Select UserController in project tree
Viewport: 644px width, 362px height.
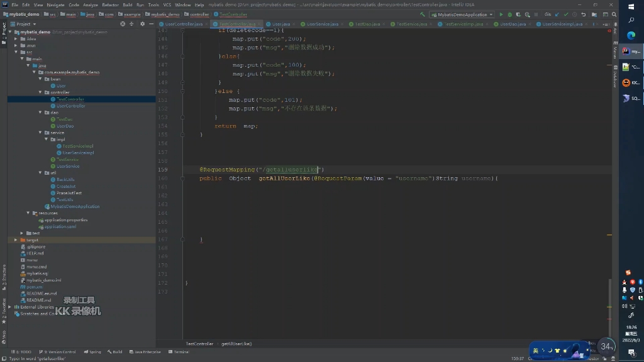point(70,106)
